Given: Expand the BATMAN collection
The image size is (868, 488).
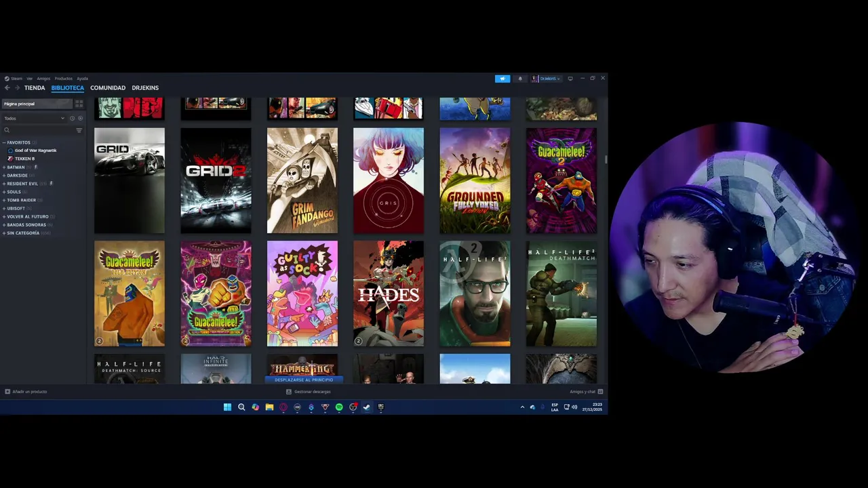Looking at the screenshot, I should click(4, 167).
